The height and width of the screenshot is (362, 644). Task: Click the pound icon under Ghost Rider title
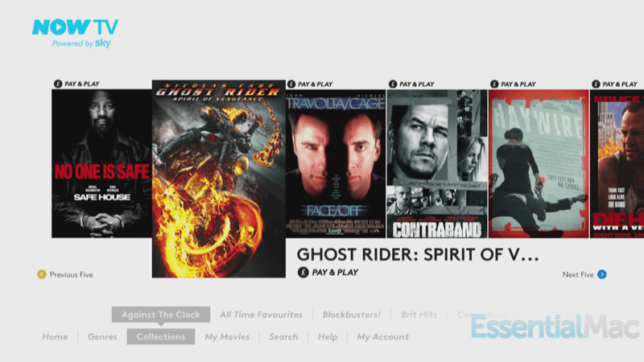303,272
